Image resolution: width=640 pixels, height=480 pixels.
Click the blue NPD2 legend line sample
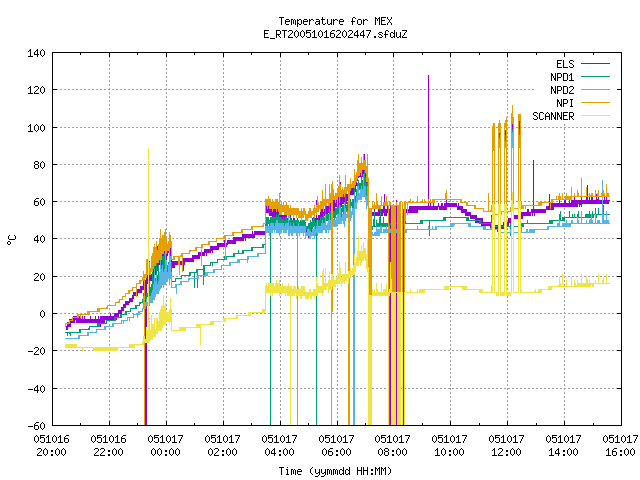point(595,89)
